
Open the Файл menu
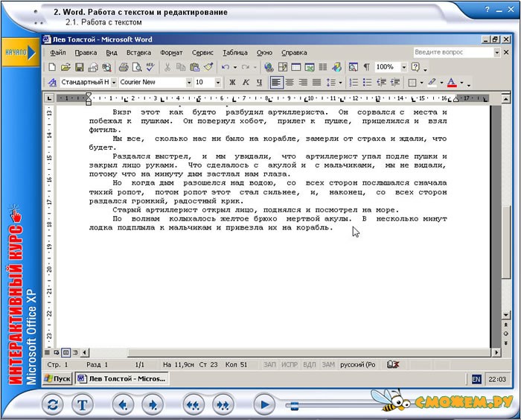tap(58, 53)
